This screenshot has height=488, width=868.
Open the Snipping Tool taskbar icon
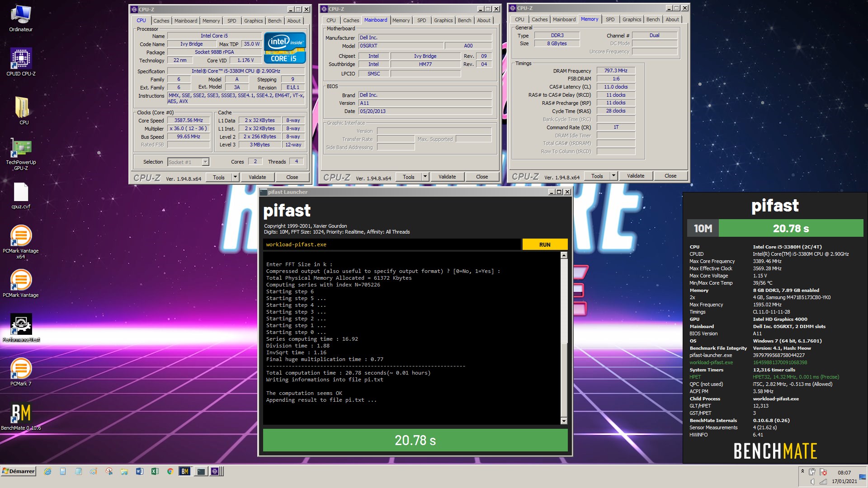(109, 471)
